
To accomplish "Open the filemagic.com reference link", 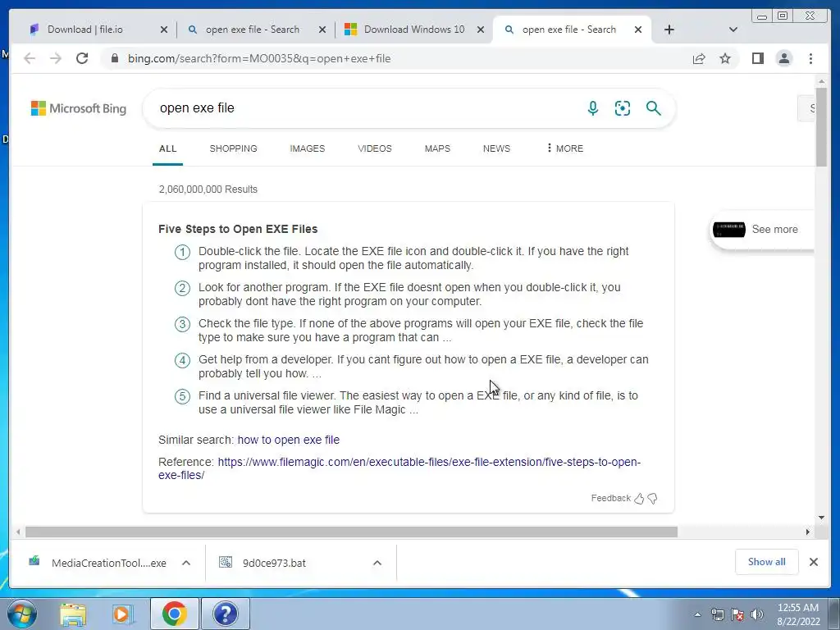I will (x=399, y=468).
